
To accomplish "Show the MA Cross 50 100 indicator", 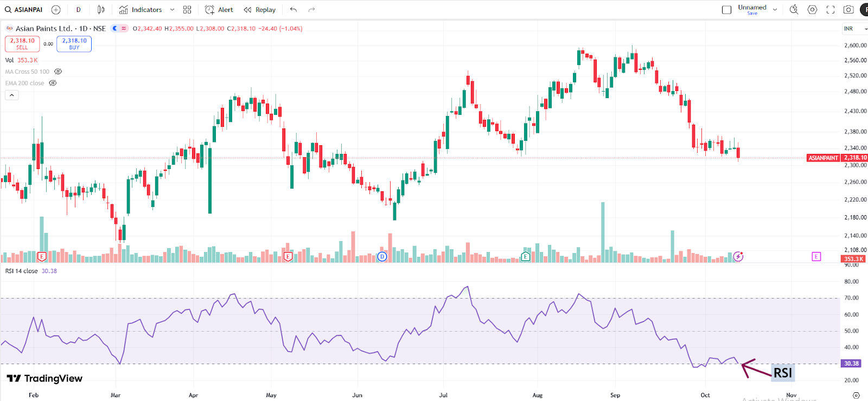I will 58,72.
